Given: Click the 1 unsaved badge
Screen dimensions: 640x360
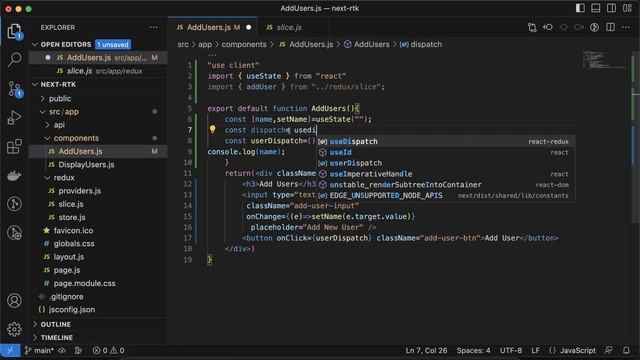Looking at the screenshot, I should (113, 44).
